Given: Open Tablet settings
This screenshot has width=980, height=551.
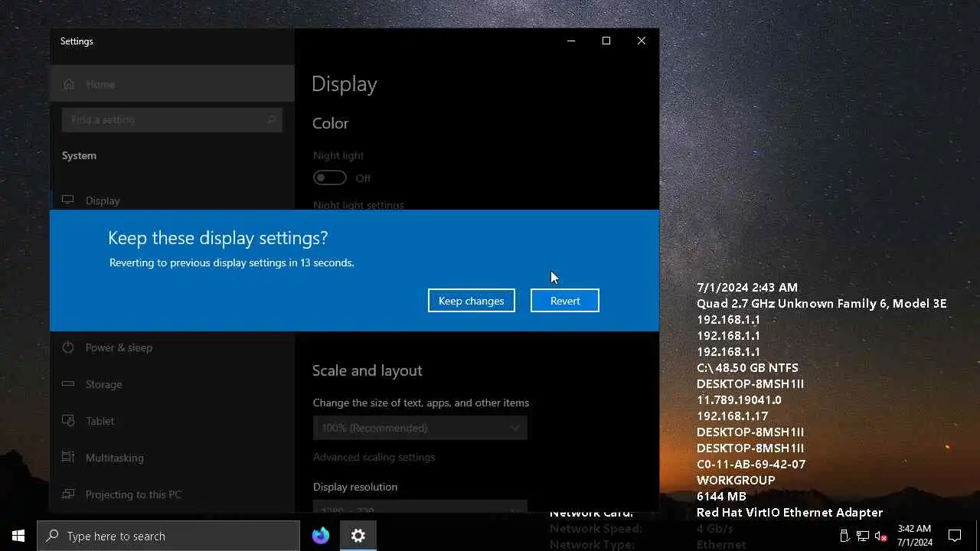Looking at the screenshot, I should click(172, 421).
